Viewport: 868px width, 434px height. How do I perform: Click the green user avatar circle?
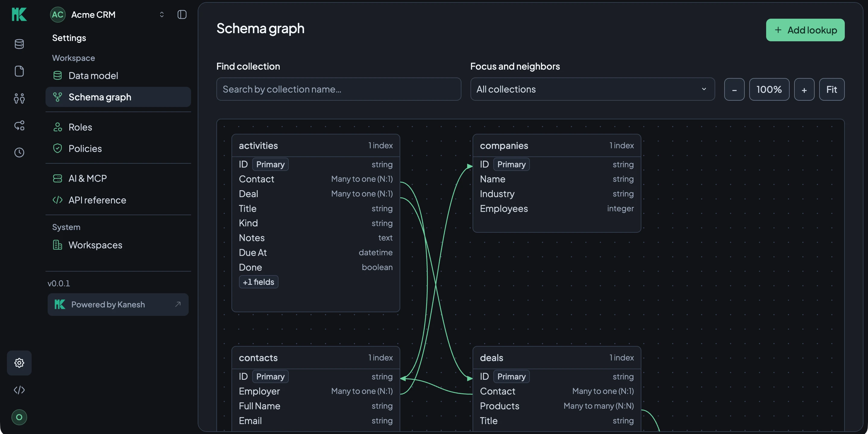coord(19,417)
